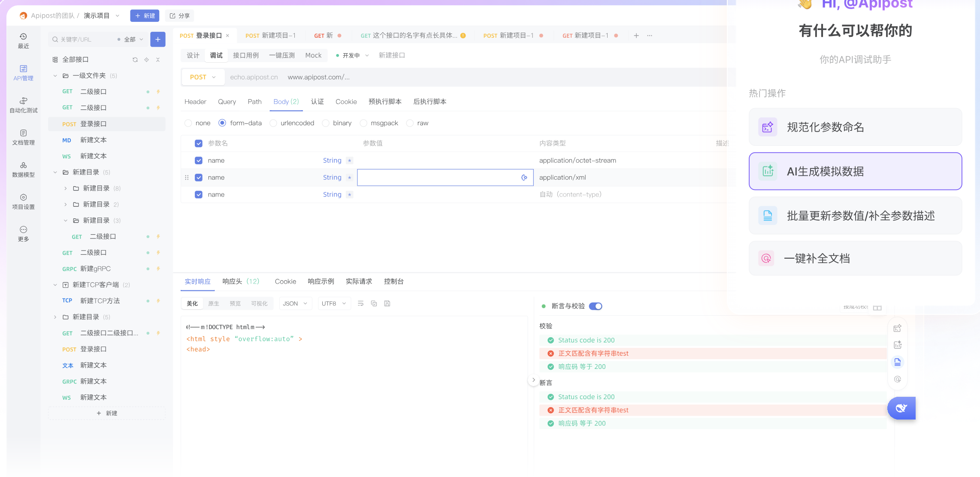Screen dimensions: 980x477
Task: Click the copy response icon
Action: click(374, 303)
